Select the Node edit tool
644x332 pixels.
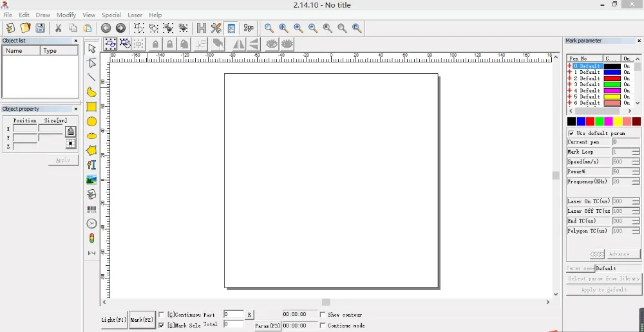(x=91, y=63)
